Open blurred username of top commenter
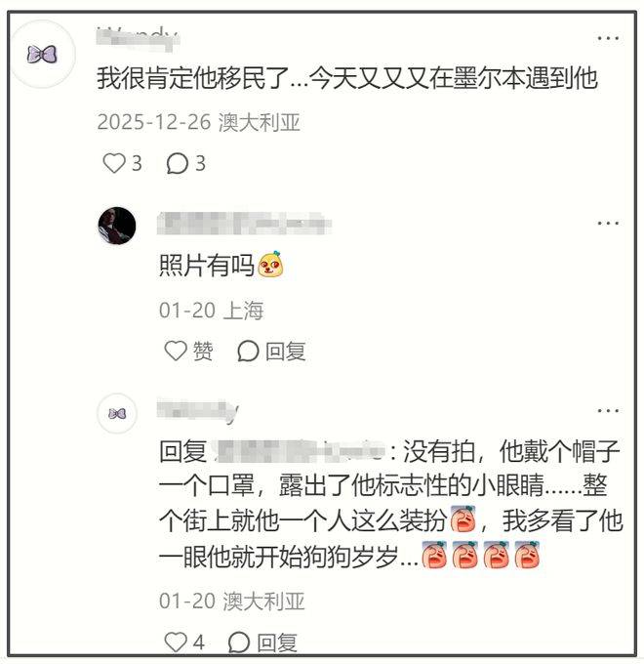This screenshot has width=644, height=664. (138, 38)
